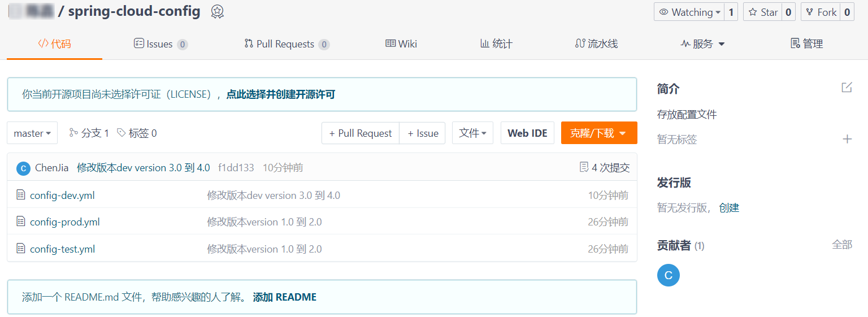Open config-prod.yml row commit message
Screen dimensions: 868x317
click(x=264, y=222)
